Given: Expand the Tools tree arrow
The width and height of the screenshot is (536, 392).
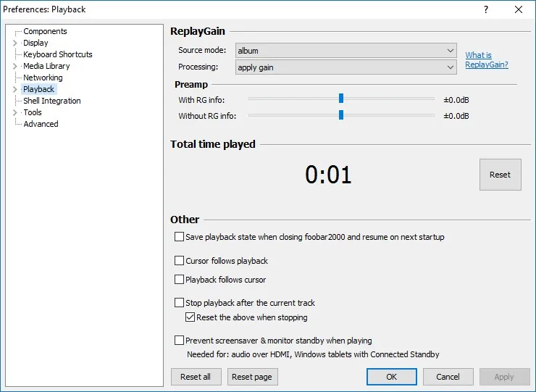Looking at the screenshot, I should coord(15,112).
